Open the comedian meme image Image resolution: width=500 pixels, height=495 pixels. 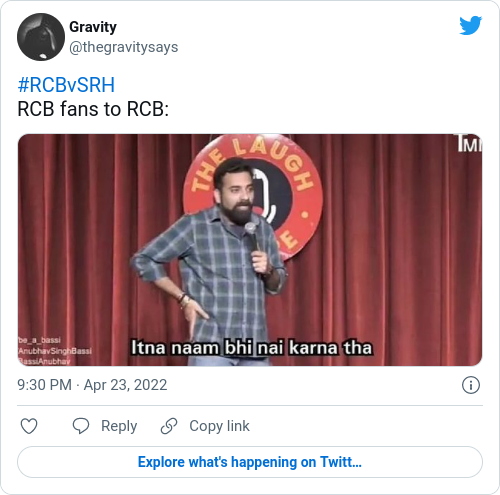pyautogui.click(x=250, y=250)
